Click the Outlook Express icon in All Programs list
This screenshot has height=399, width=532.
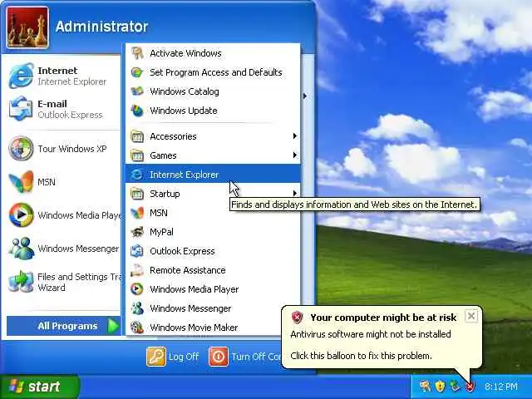pyautogui.click(x=137, y=251)
